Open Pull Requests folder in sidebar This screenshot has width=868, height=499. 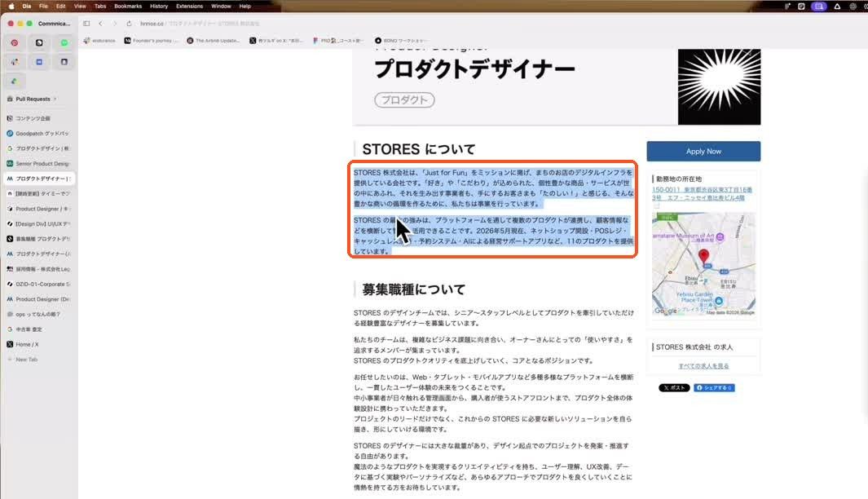point(32,99)
